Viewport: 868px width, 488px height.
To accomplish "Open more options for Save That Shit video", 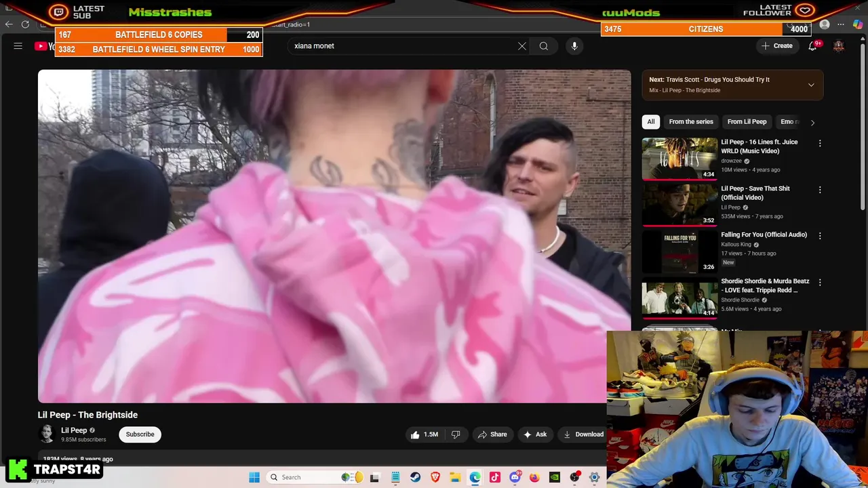I will [820, 190].
